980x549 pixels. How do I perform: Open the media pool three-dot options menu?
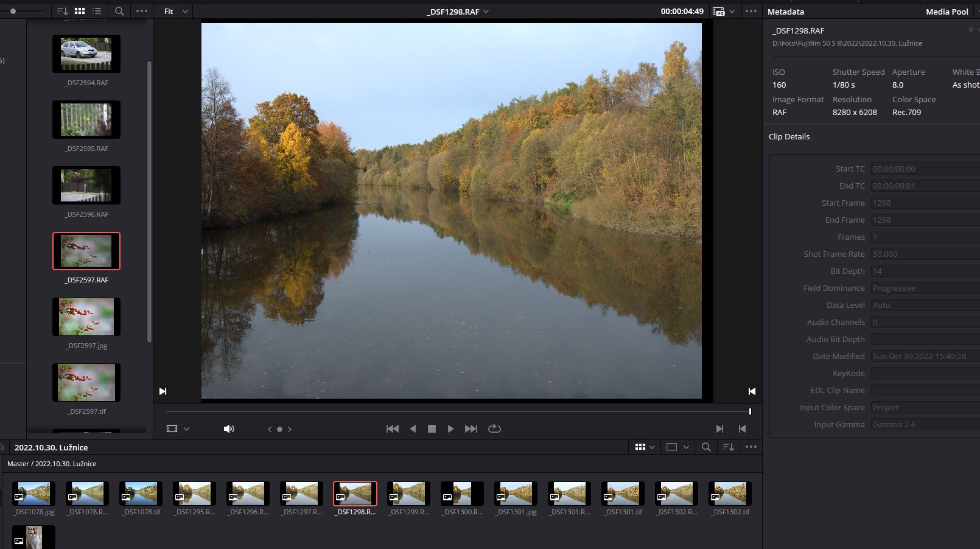click(x=751, y=447)
